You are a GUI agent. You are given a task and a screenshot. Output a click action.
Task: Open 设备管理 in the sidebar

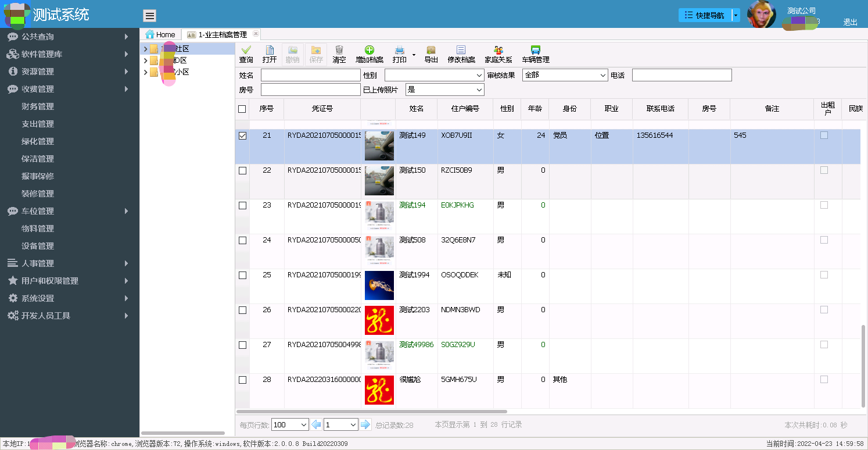(38, 246)
